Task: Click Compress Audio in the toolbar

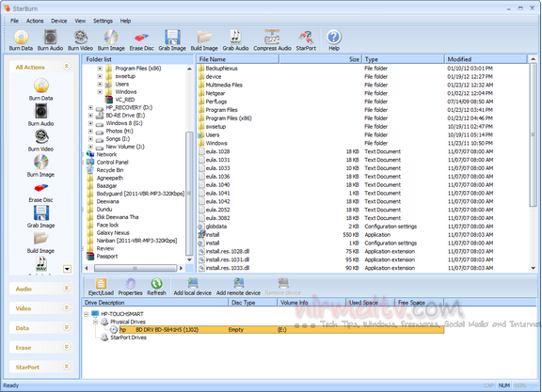Action: (272, 40)
